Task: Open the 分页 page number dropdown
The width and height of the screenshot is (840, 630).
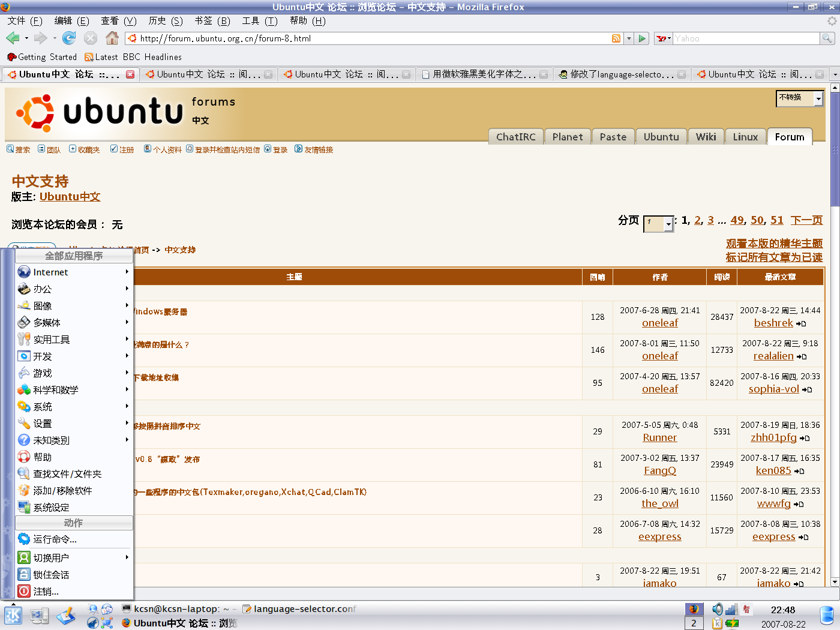Action: 659,224
